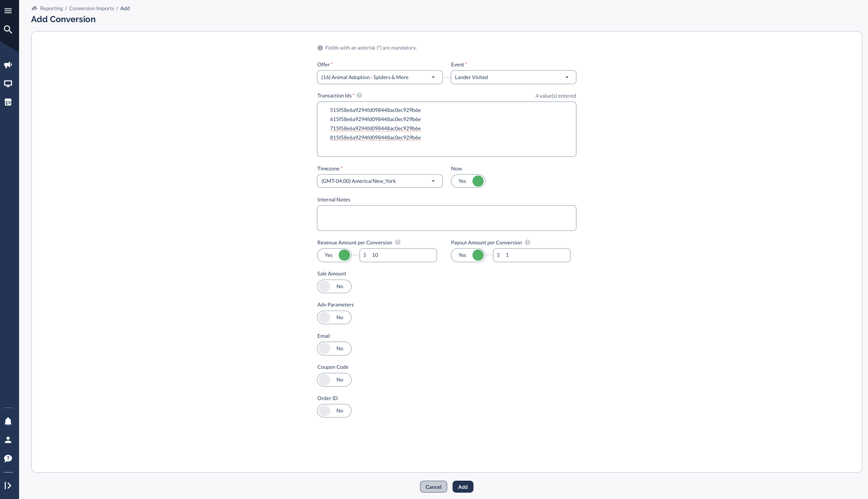Click transaction ID starting with 615f58
The image size is (868, 499).
coord(375,119)
